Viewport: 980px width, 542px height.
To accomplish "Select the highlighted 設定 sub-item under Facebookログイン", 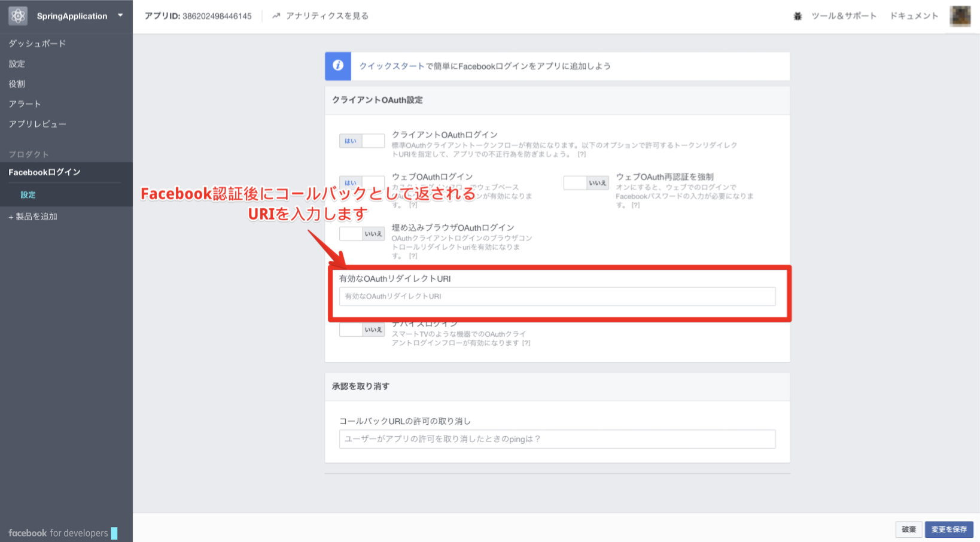I will [x=28, y=195].
